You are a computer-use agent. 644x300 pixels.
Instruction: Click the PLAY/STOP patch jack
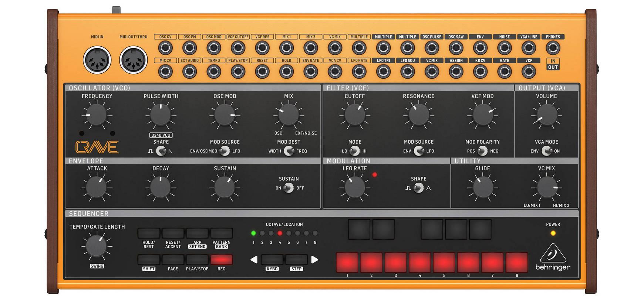pos(238,71)
